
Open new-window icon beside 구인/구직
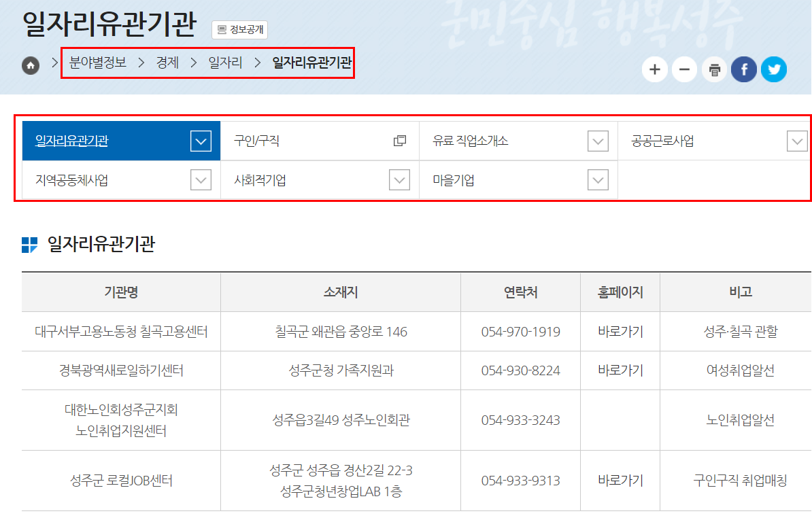[399, 141]
